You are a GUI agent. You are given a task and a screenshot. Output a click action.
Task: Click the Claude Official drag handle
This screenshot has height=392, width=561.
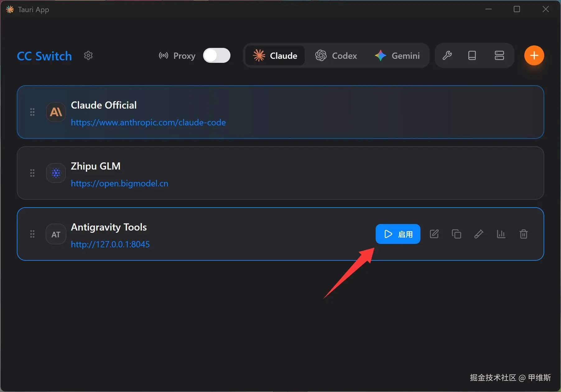pos(32,112)
